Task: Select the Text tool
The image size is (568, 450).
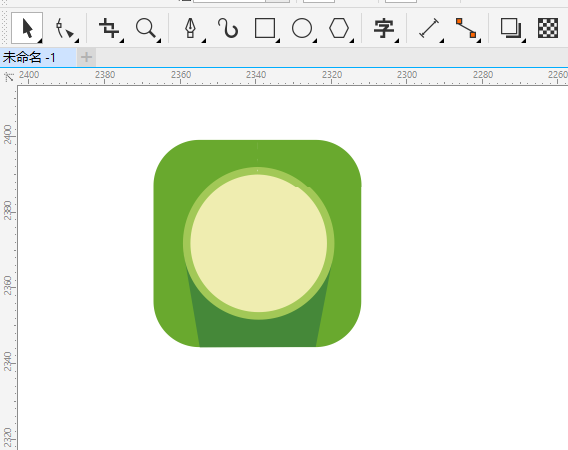Action: [x=384, y=28]
